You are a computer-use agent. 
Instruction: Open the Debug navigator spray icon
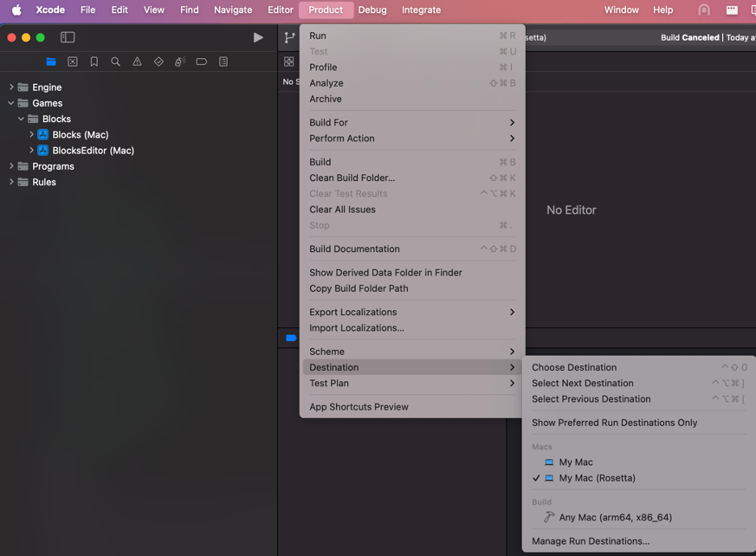click(x=180, y=61)
